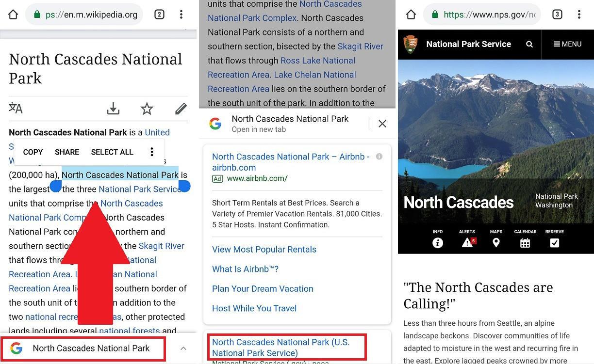Open Plan Your Dream Vacation link
Screen dimensions: 594x364
pyautogui.click(x=263, y=288)
